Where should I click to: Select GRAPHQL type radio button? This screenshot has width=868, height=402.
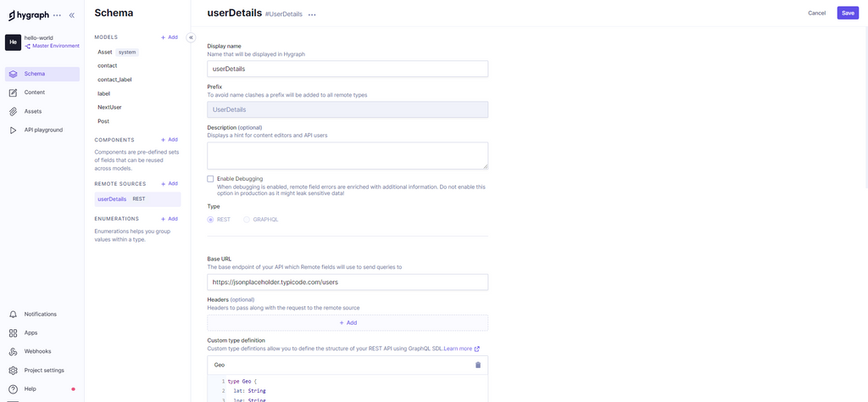(x=247, y=220)
